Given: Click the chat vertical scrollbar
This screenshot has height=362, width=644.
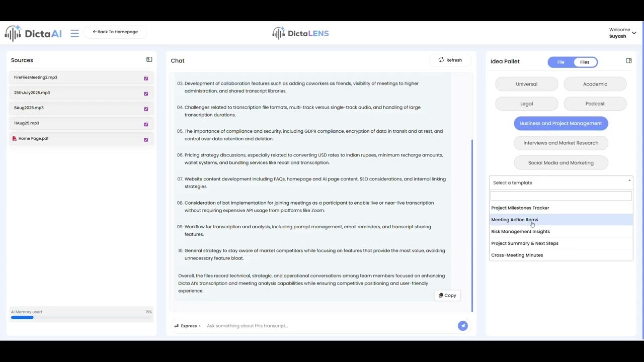Looking at the screenshot, I should coord(472,225).
